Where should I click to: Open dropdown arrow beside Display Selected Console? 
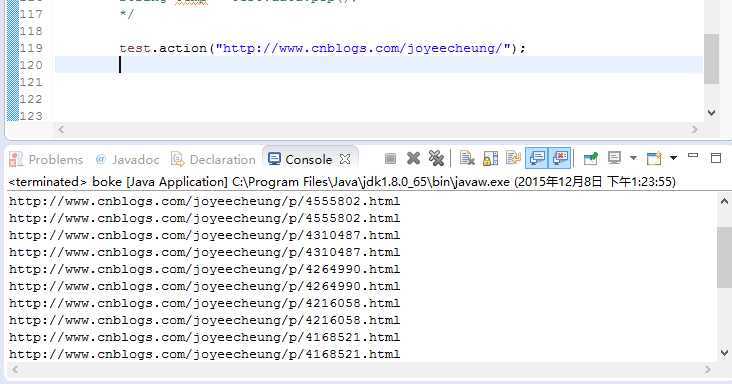(x=633, y=158)
